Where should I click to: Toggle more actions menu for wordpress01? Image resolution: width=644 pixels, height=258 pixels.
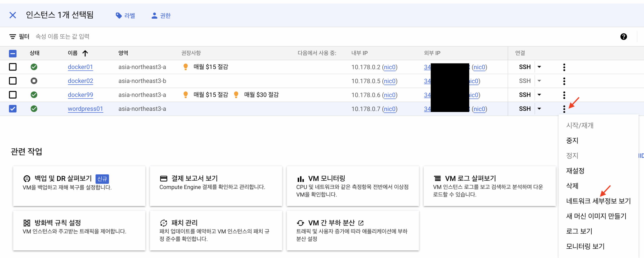(564, 109)
